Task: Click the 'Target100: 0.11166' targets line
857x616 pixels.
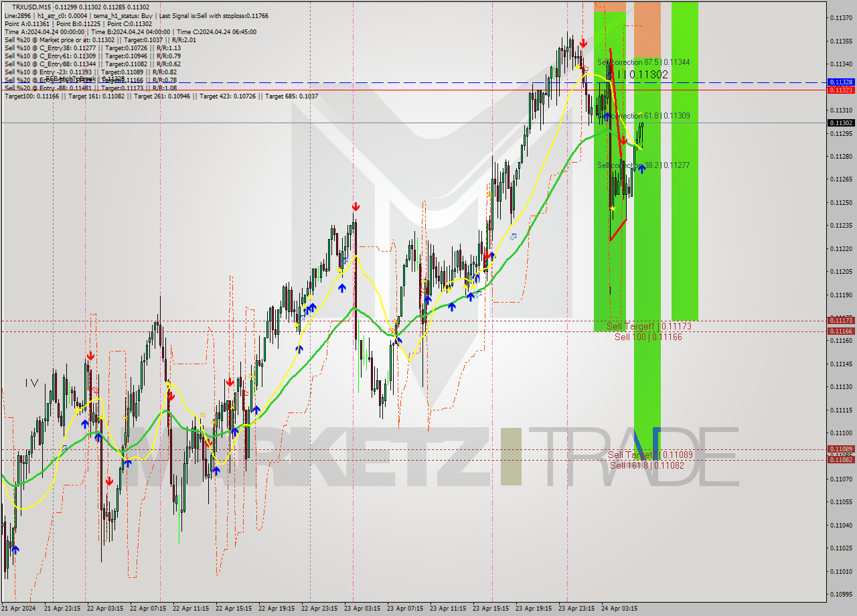Action: coord(161,96)
